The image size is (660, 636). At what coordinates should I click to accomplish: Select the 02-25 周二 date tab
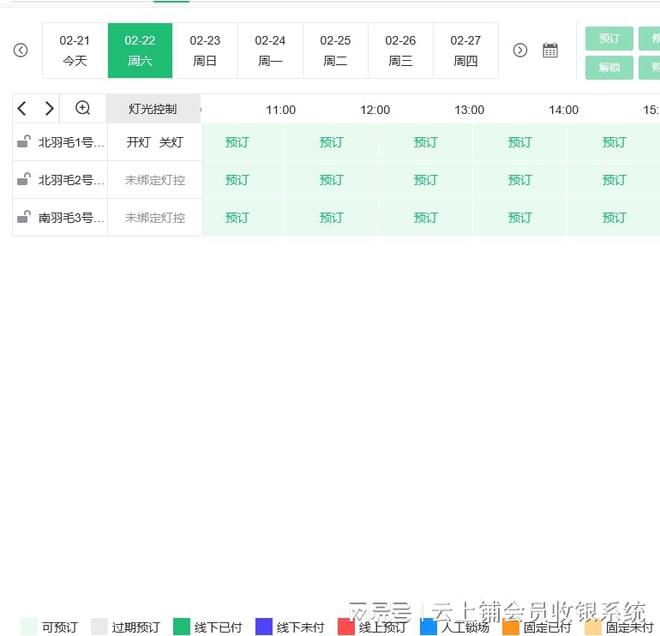(x=335, y=51)
